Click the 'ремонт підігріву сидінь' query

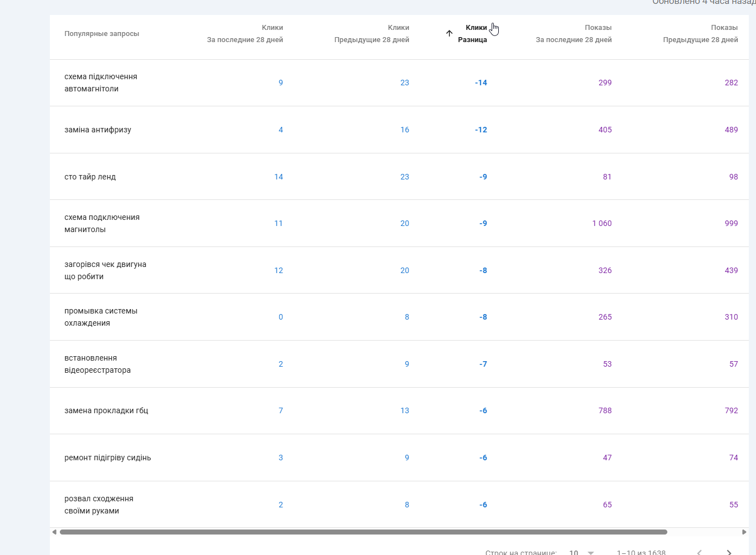(x=108, y=458)
